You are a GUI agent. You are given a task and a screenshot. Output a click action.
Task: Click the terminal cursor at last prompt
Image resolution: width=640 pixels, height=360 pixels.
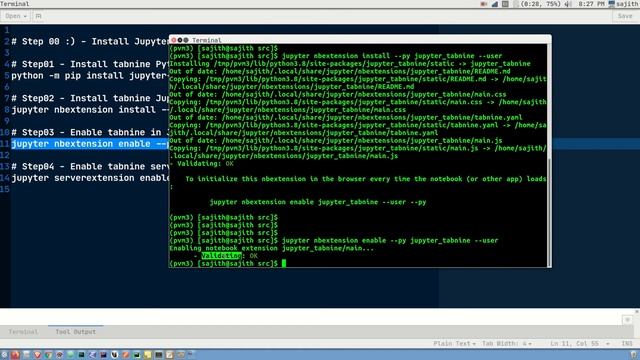[284, 264]
